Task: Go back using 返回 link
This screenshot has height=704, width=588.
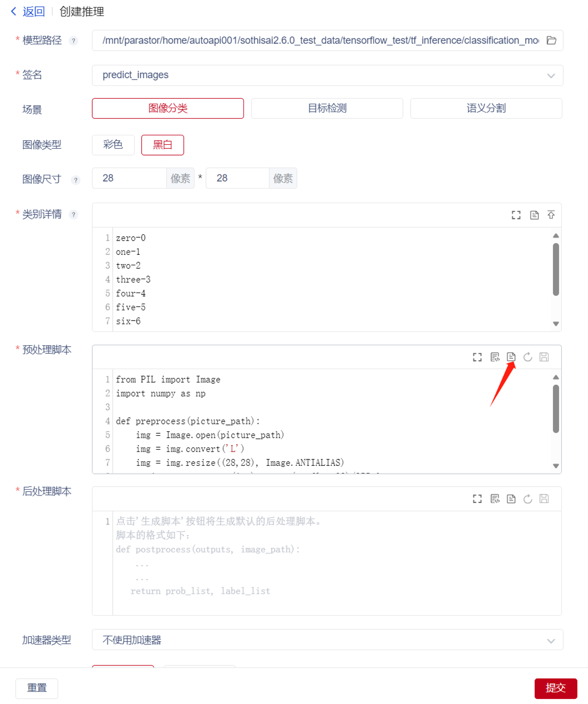Action: [28, 11]
